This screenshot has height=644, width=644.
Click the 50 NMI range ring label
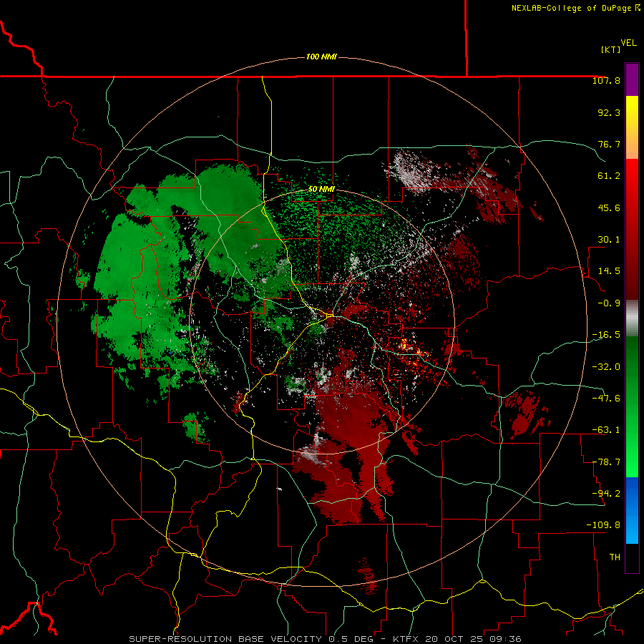coord(321,189)
